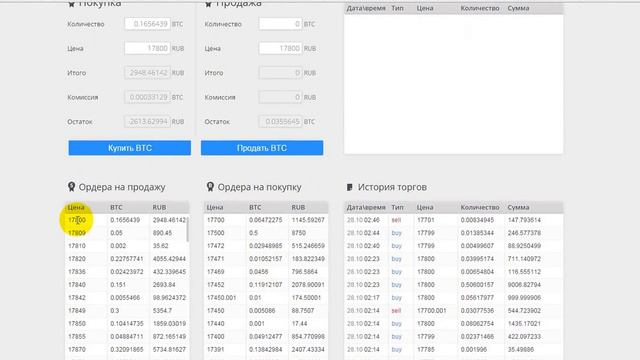Screen dimensions: 640x360
Task: Select buy order row priced 17452
Action: tap(266, 285)
